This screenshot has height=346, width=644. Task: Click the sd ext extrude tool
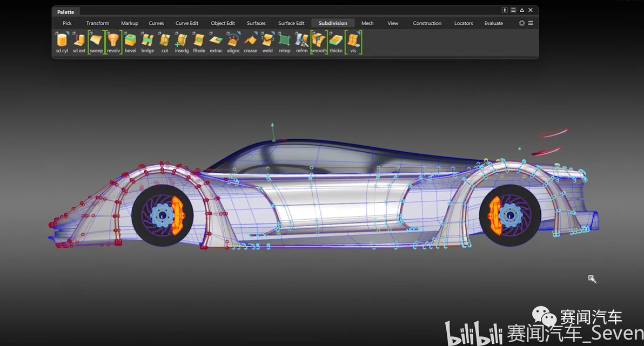point(79,40)
